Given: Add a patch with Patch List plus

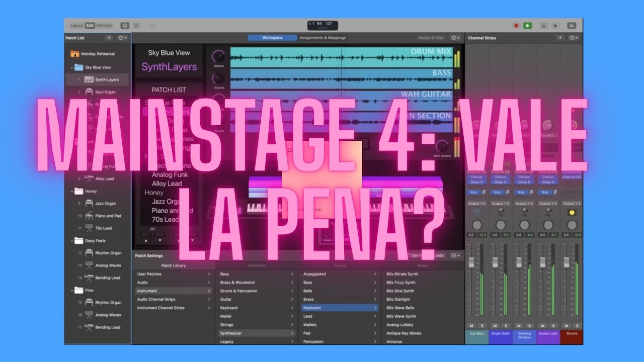Looking at the screenshot, I should pyautogui.click(x=109, y=38).
